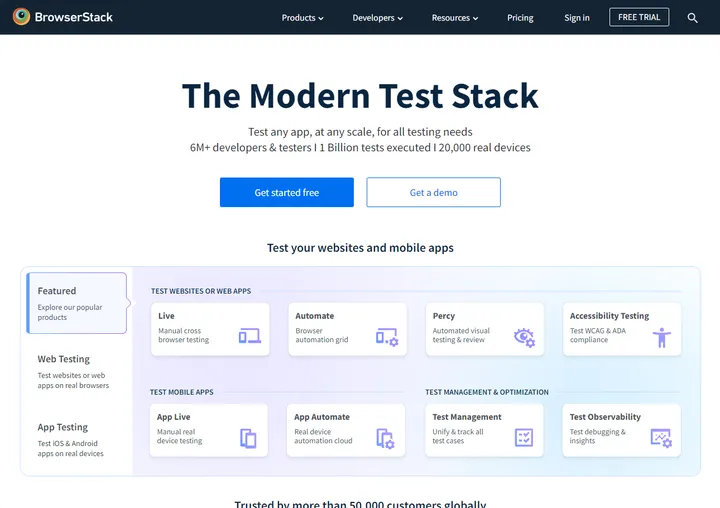720x508 pixels.
Task: Click the Get a demo button
Action: [433, 192]
